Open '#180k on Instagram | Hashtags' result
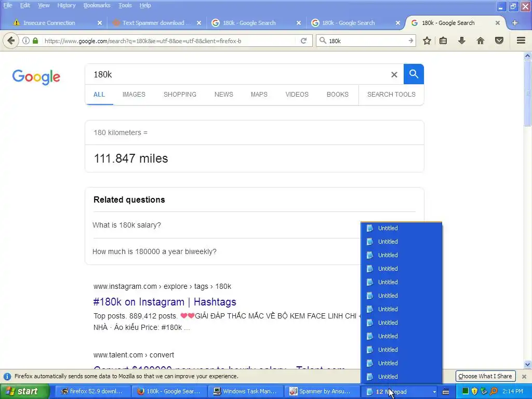Viewport: 532px width, 399px height. (165, 302)
